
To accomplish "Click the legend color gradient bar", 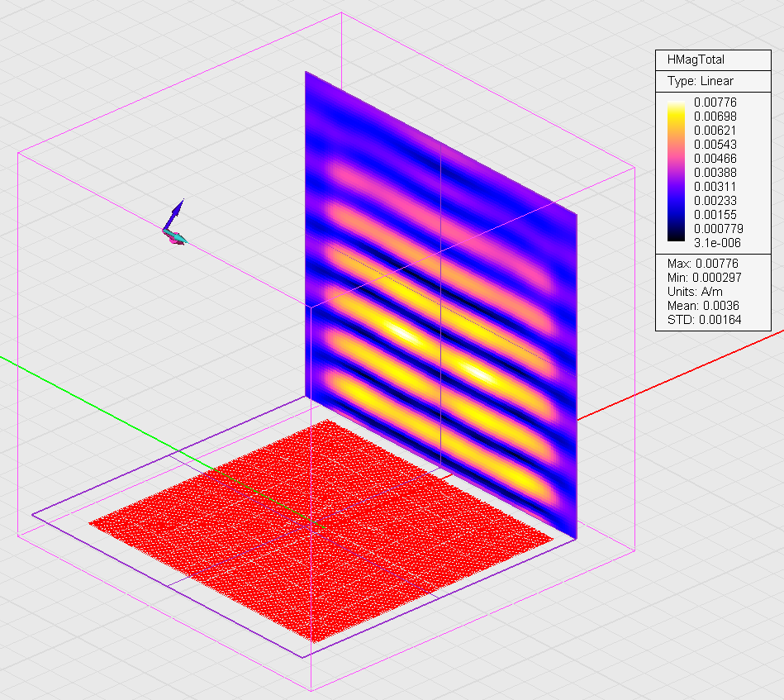I will [675, 171].
